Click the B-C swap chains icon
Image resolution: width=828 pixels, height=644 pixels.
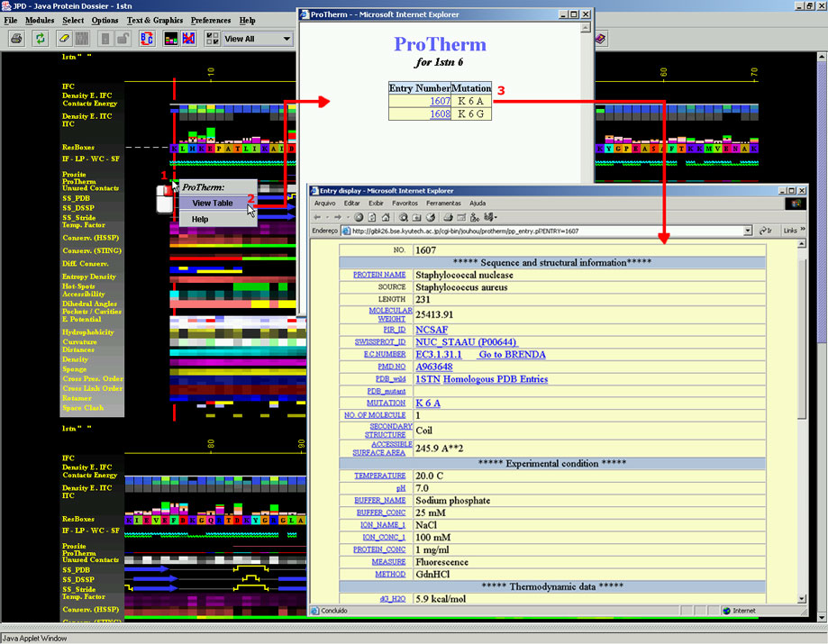147,39
